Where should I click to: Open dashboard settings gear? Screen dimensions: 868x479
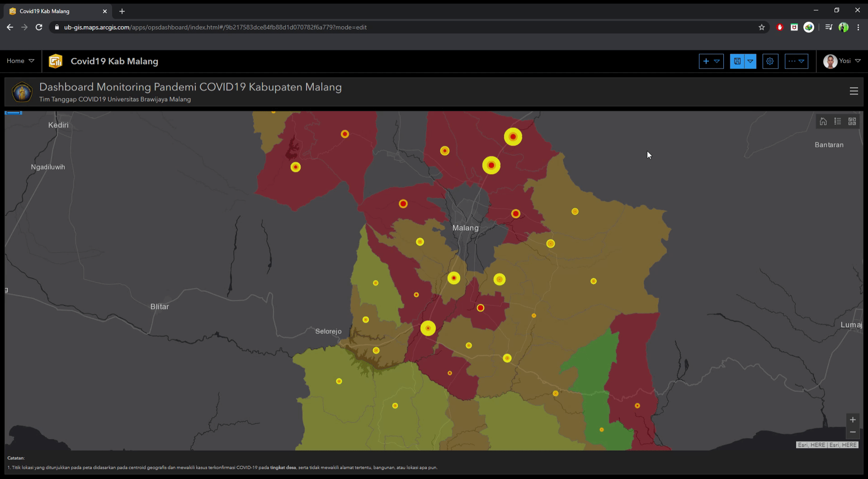[770, 61]
